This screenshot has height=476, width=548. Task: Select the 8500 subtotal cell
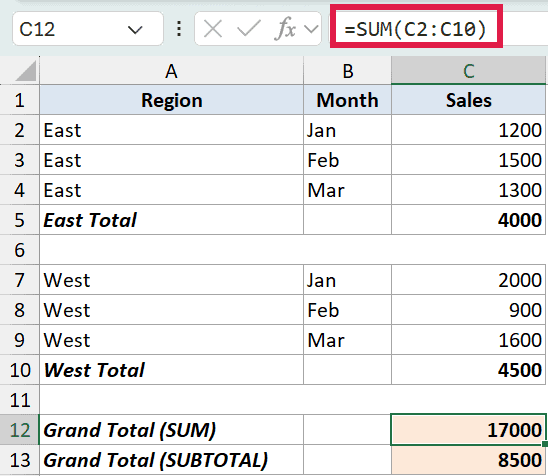468,460
